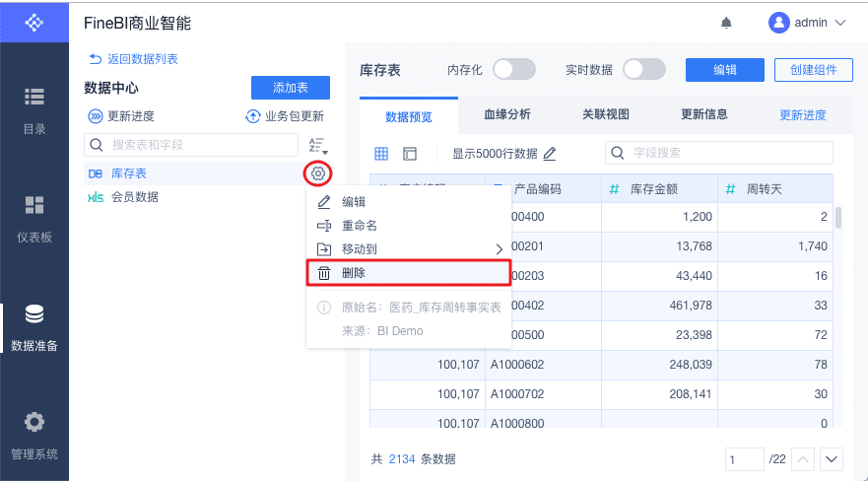
Task: Toggle the 内存化 switch
Action: [x=513, y=69]
